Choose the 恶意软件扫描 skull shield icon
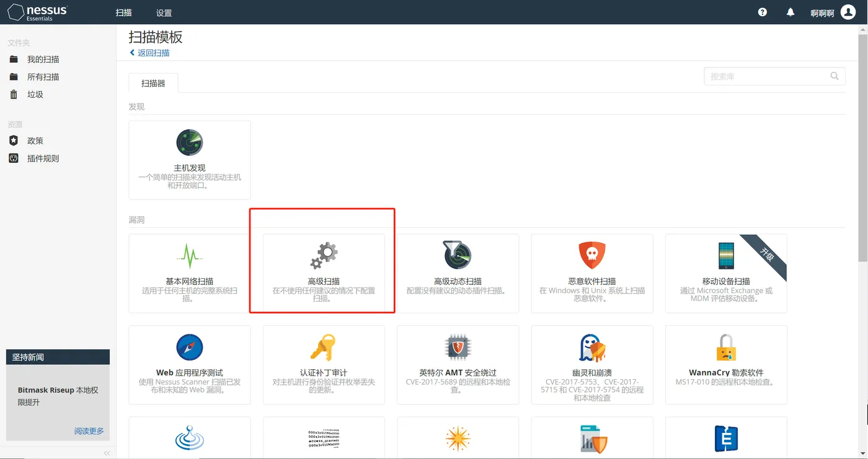The image size is (868, 459). coord(591,255)
